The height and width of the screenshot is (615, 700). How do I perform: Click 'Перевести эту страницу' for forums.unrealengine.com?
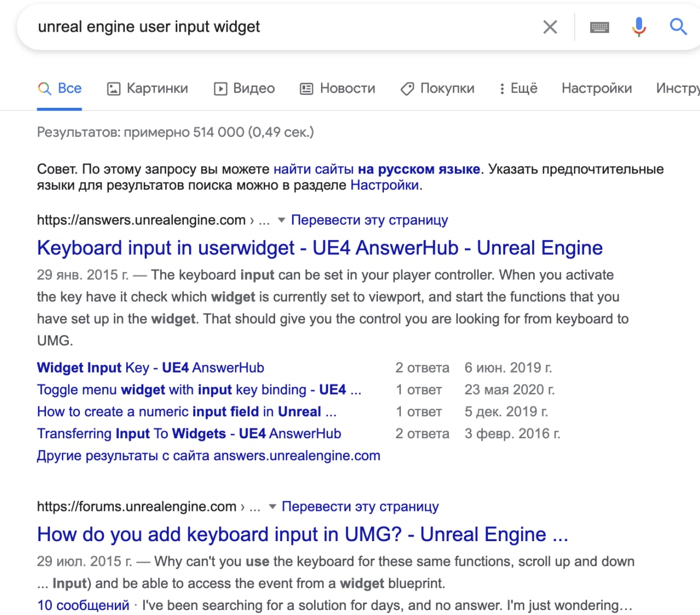pyautogui.click(x=360, y=507)
